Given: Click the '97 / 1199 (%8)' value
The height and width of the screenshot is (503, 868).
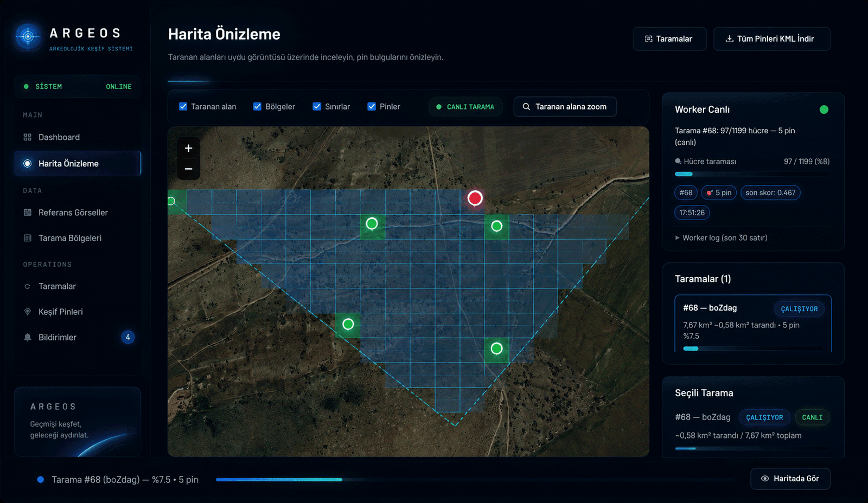Looking at the screenshot, I should click(x=806, y=162).
